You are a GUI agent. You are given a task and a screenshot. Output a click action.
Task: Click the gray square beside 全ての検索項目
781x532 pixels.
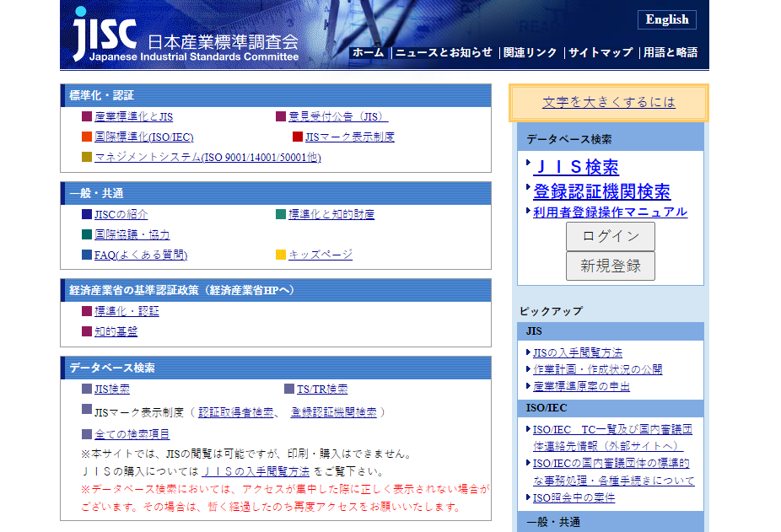click(87, 434)
